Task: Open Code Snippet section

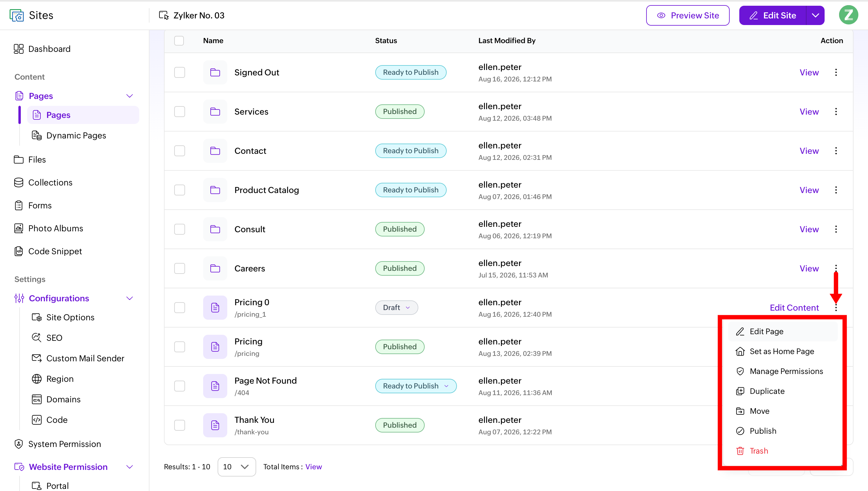Action: pyautogui.click(x=48, y=251)
